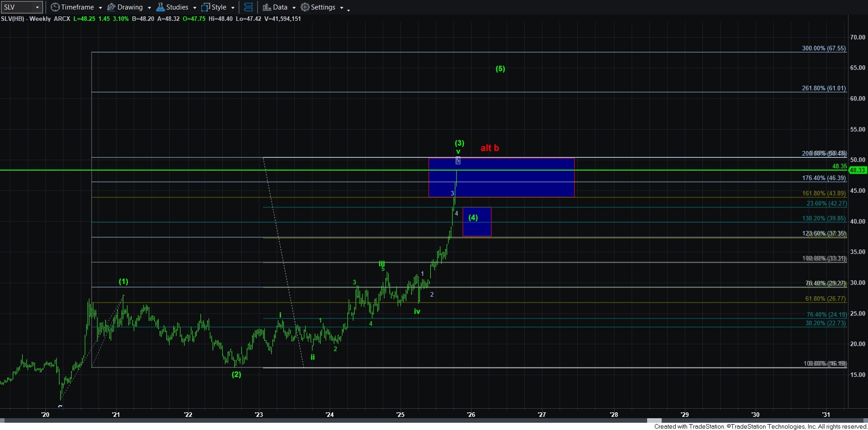Click the blue stacked-bars toolbar icon
Viewport: 868px width, 430px height.
pyautogui.click(x=248, y=7)
